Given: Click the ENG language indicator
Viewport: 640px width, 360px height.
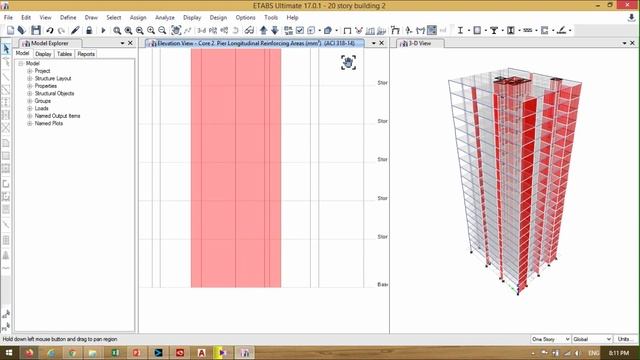Looking at the screenshot, I should [594, 353].
